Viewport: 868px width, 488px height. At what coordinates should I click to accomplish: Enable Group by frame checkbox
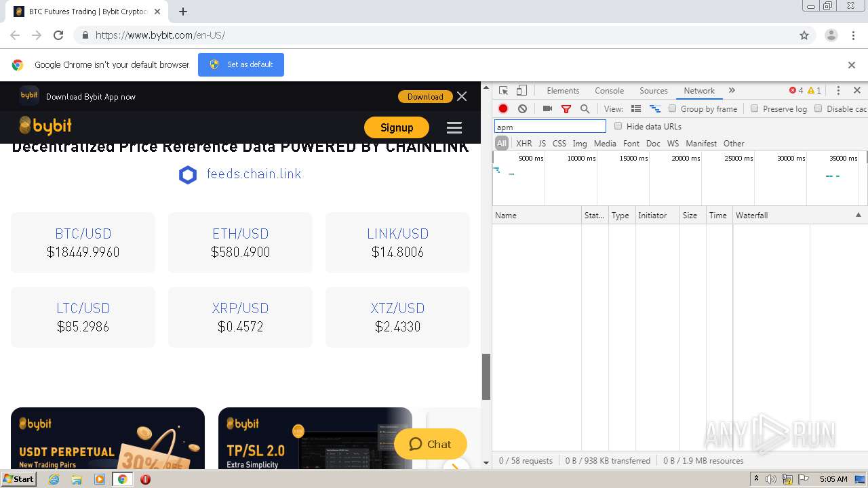point(673,108)
